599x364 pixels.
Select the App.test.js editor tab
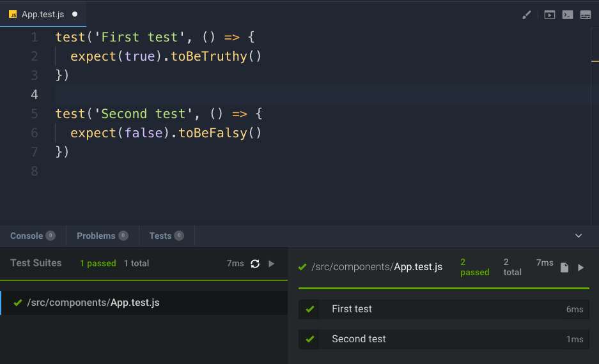pos(42,14)
